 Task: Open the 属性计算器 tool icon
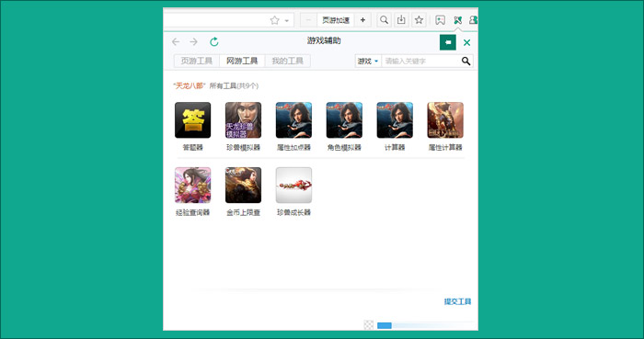[x=445, y=120]
